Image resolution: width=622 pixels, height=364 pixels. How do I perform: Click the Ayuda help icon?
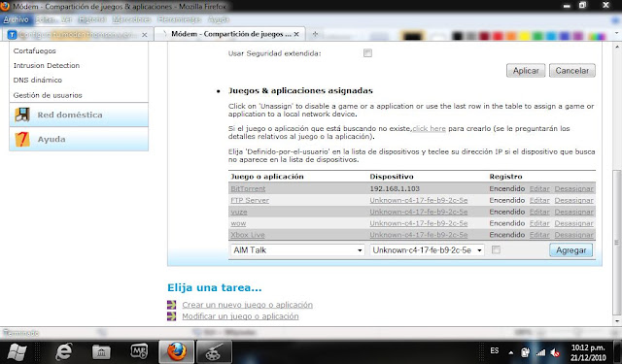point(22,139)
